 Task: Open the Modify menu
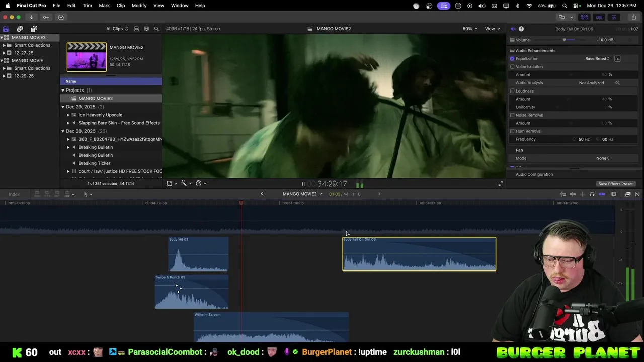(x=139, y=6)
